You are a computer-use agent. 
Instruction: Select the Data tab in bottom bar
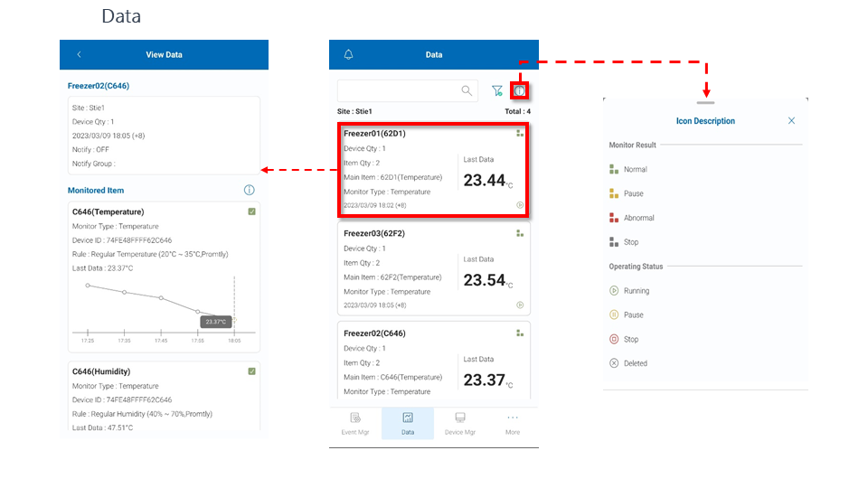(408, 423)
